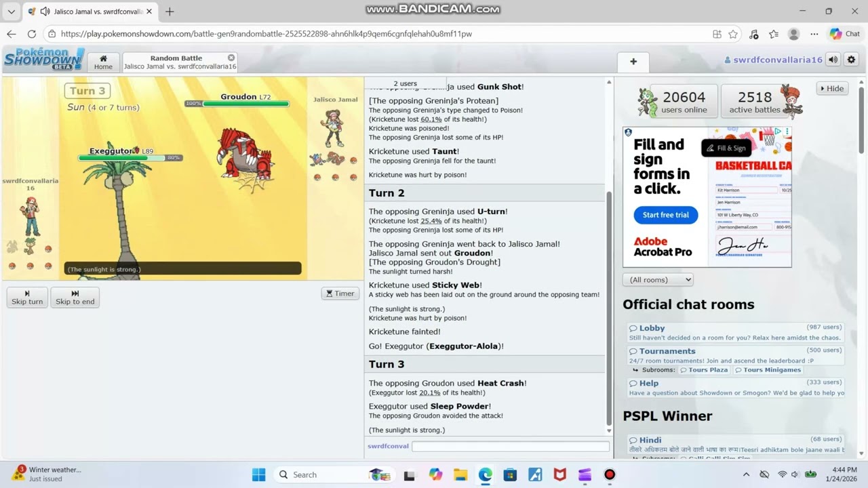Open the Favorites list icon

[x=774, y=34]
